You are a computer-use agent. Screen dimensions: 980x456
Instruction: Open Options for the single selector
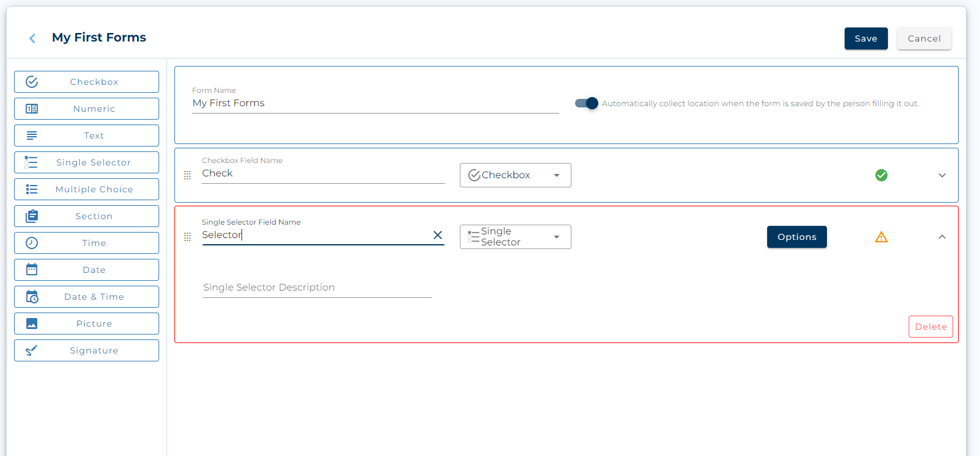[796, 237]
